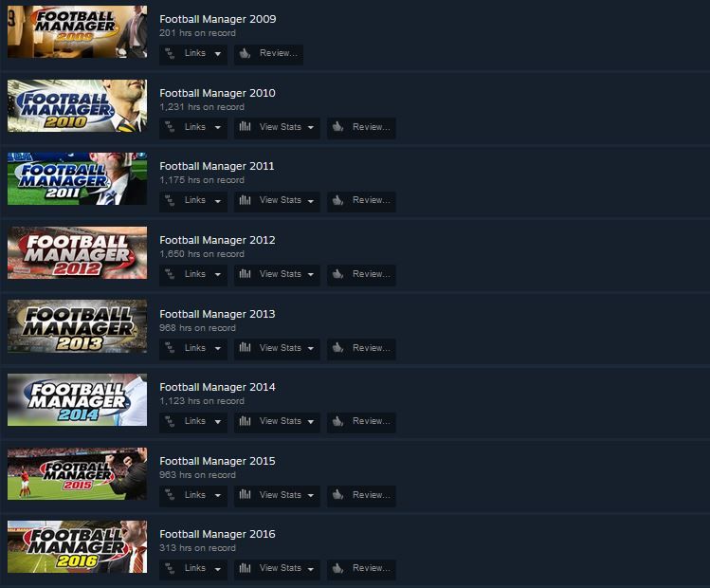Click the Links chain icon for Football Manager 2011

tap(170, 200)
